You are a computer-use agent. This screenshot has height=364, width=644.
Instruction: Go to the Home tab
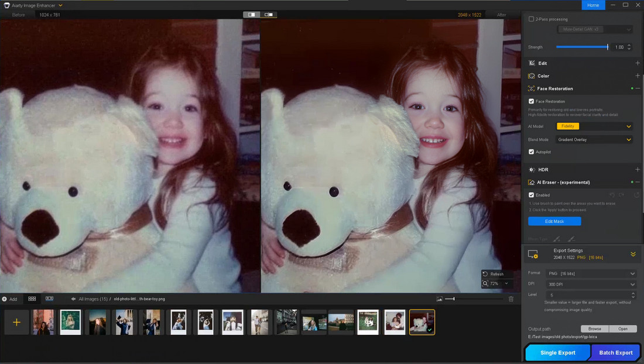click(592, 5)
